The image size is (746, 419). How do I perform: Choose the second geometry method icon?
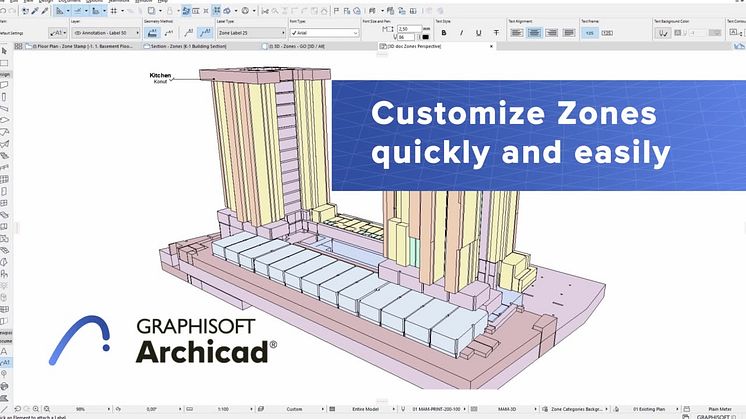[169, 33]
